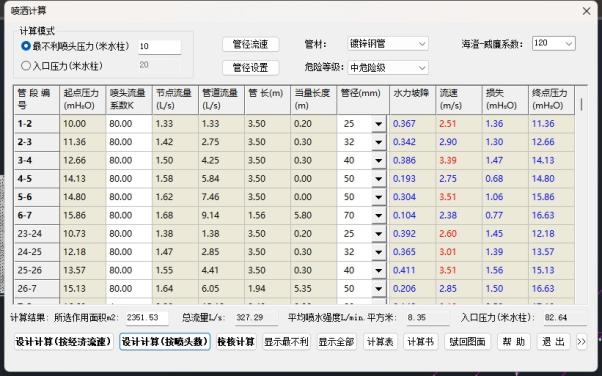Click the 管长(m) column header
Viewport: 602px width, 376px height.
268,100
